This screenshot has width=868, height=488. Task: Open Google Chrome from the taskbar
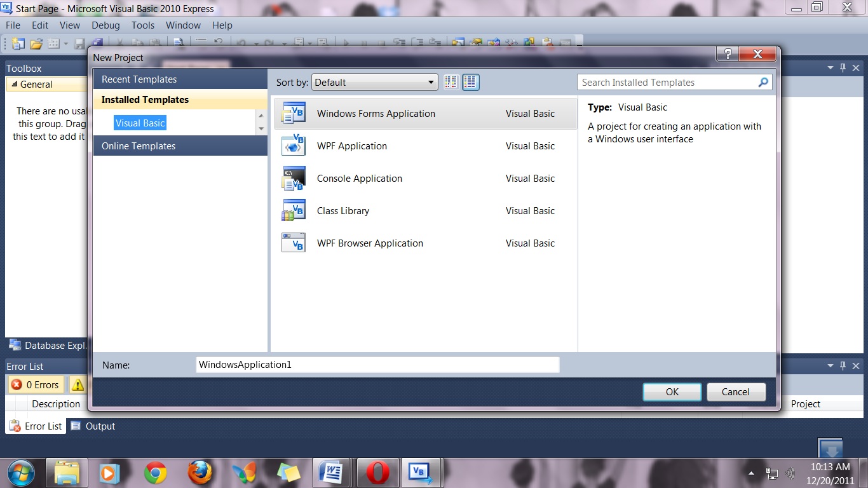point(155,473)
